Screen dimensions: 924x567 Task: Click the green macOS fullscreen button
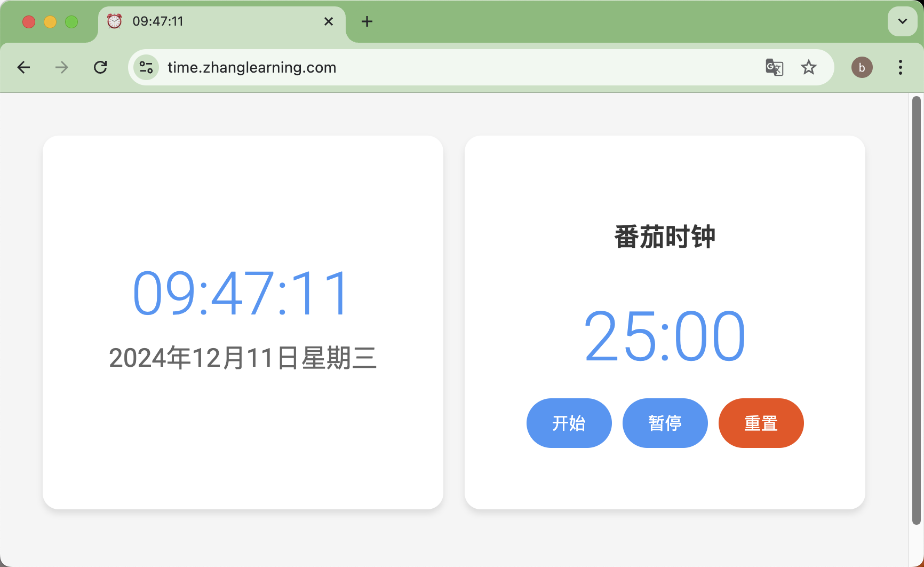click(71, 21)
